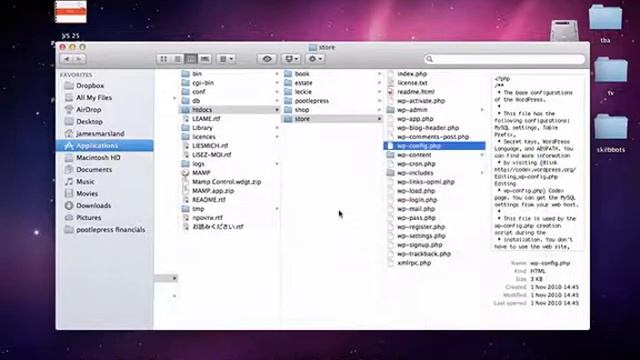Click the wp-config.php preview text pane

tap(537, 162)
